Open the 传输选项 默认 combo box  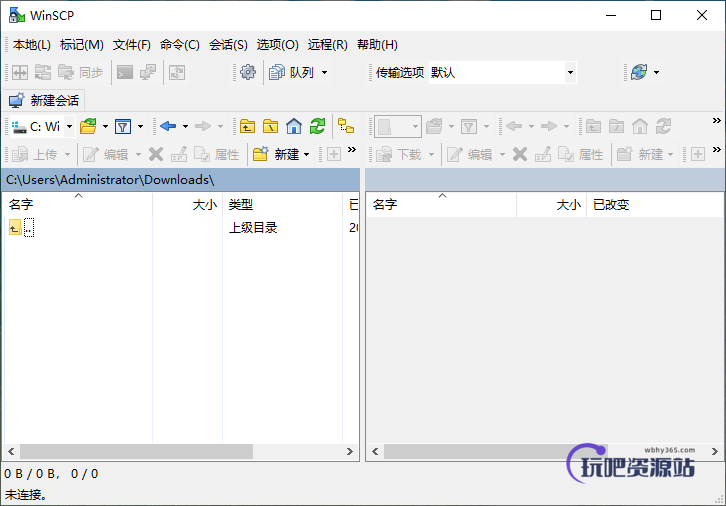[x=502, y=72]
